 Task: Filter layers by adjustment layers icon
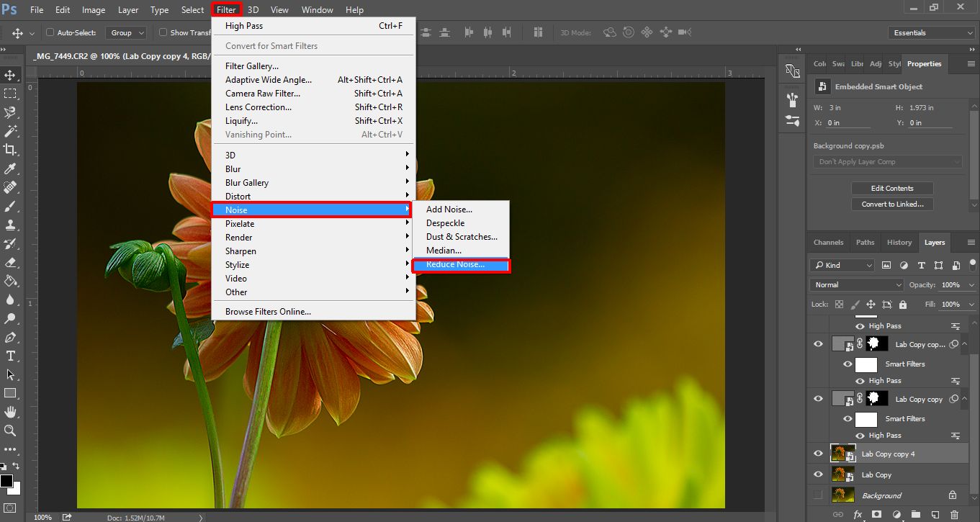click(903, 265)
